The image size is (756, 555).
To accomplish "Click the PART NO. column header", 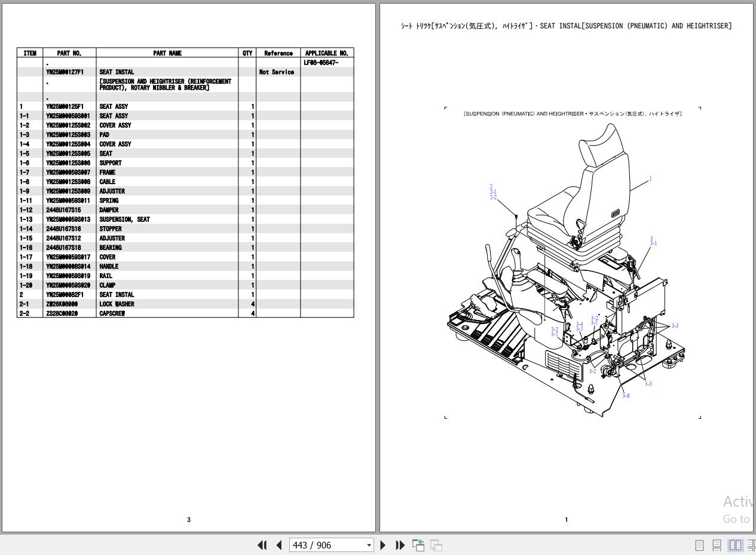I will pyautogui.click(x=69, y=53).
